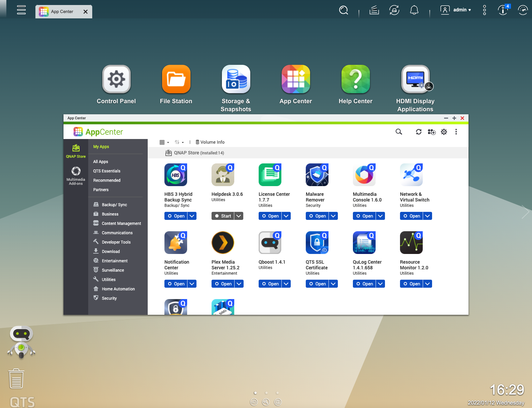The width and height of the screenshot is (532, 408).
Task: Go to the next desktop page arrow
Action: 525,212
